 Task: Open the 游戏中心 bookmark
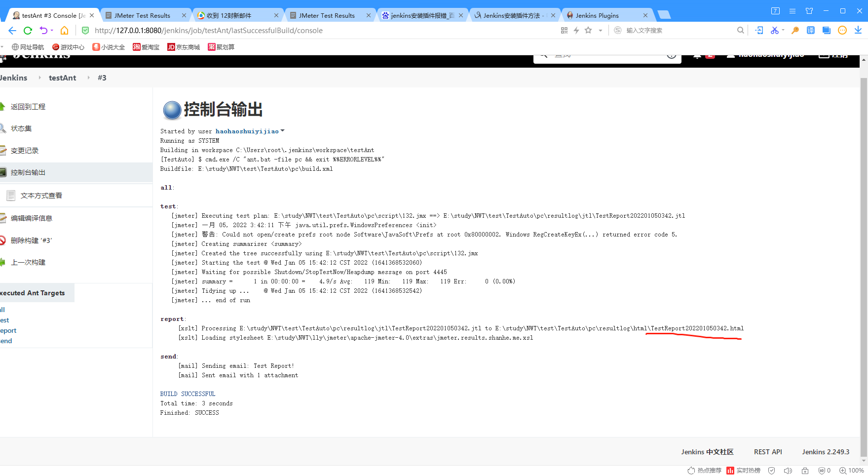pyautogui.click(x=68, y=47)
